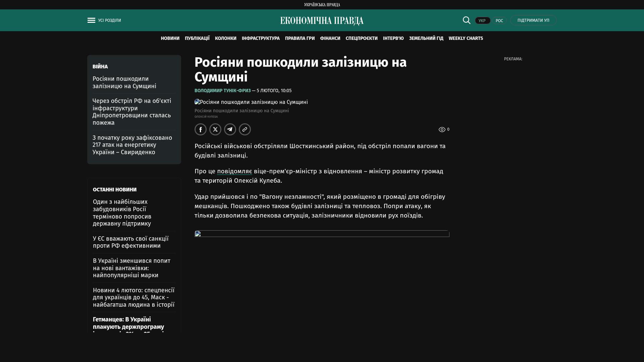Switch language to РОС

(499, 21)
